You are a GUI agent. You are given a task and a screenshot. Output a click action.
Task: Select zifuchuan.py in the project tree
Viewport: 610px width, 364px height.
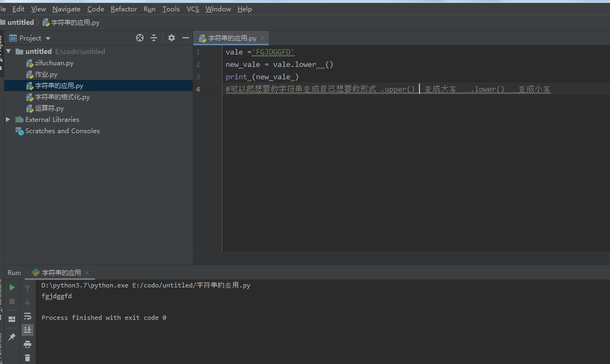[x=54, y=63]
